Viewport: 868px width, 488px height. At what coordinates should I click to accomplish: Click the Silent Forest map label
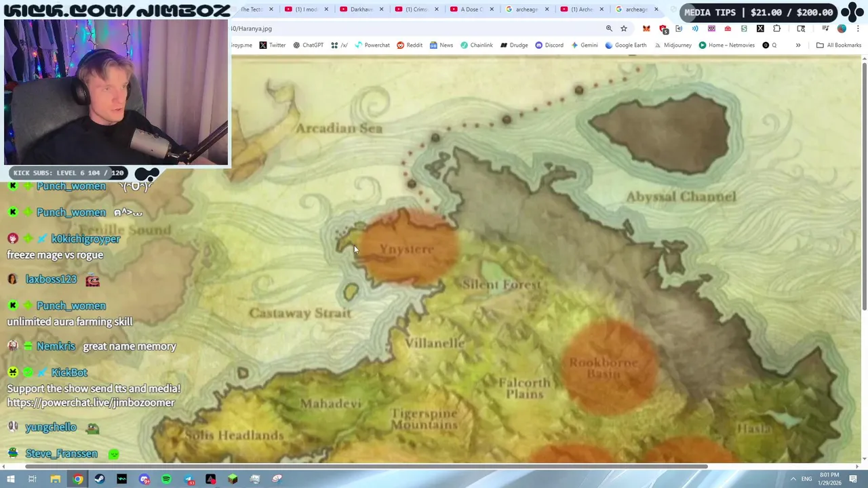(x=502, y=285)
